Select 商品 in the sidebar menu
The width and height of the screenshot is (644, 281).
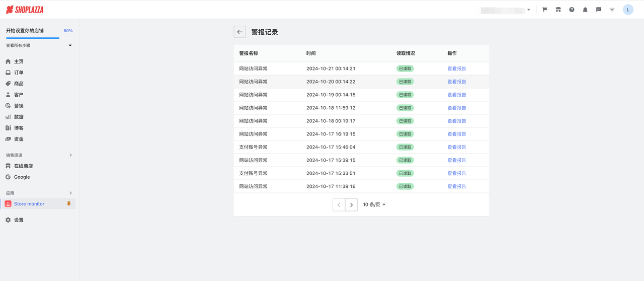(x=19, y=84)
